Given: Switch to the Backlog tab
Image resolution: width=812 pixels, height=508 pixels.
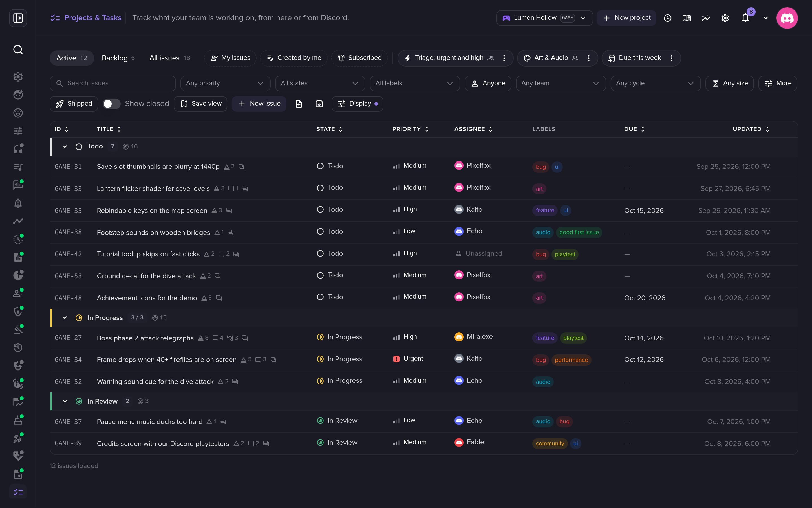Looking at the screenshot, I should 118,58.
